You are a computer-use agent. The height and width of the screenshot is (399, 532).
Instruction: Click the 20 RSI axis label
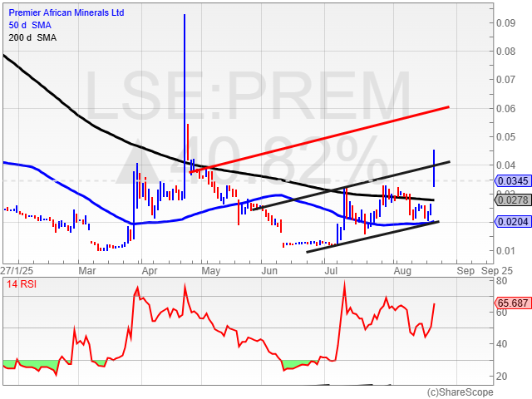(x=501, y=376)
